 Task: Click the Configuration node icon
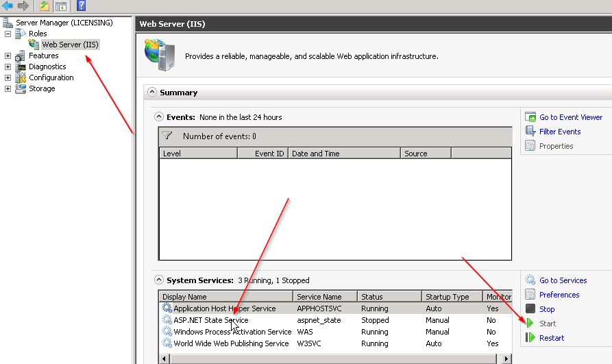(21, 77)
